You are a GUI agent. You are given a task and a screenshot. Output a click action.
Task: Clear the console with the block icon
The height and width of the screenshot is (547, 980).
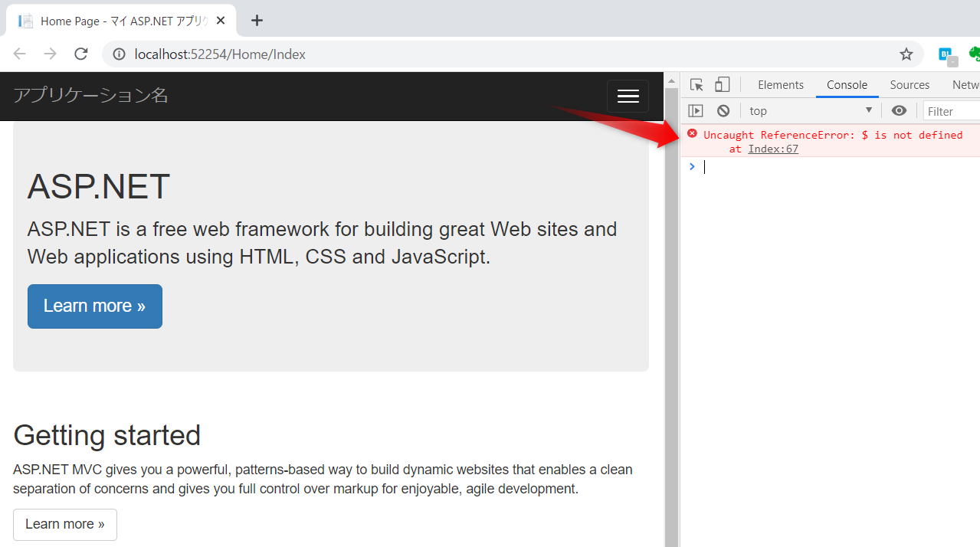point(723,111)
